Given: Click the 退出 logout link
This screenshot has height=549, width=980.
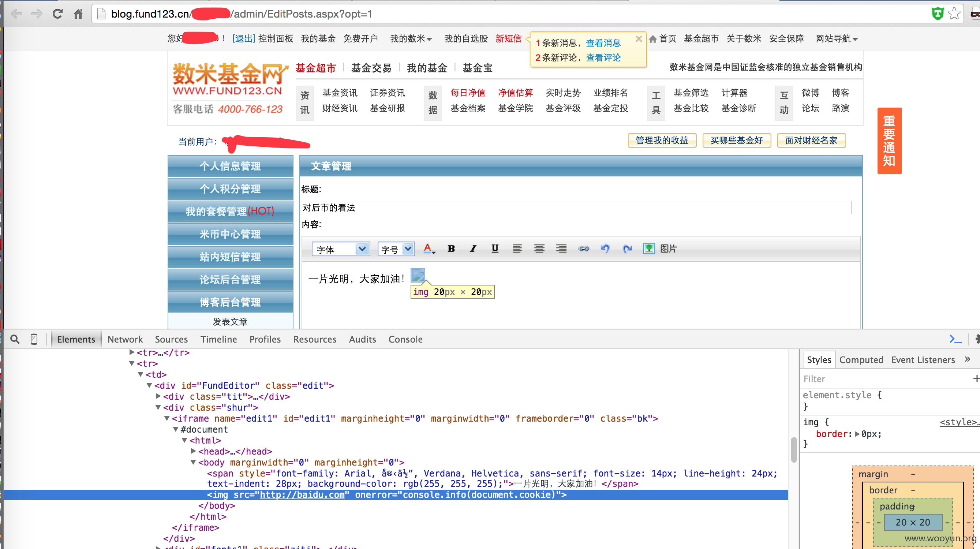Looking at the screenshot, I should (243, 39).
